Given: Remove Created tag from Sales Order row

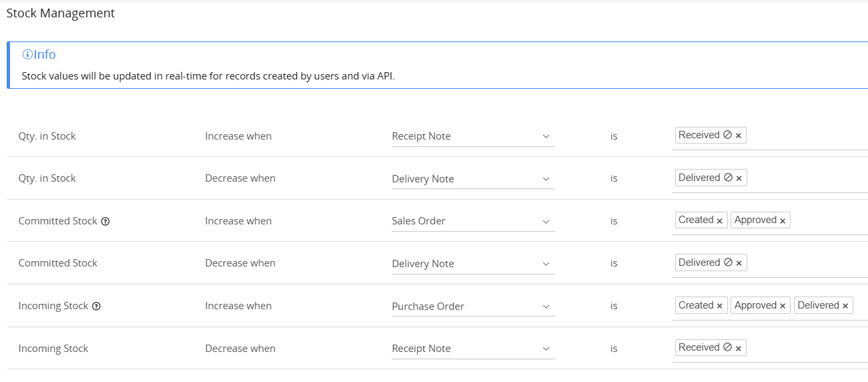Looking at the screenshot, I should click(x=719, y=221).
